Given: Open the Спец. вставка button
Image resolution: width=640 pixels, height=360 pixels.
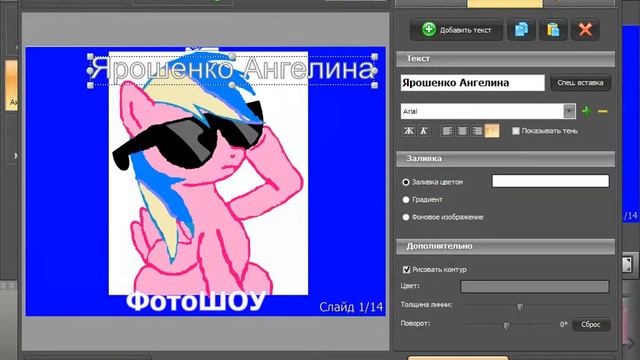Looking at the screenshot, I should click(x=580, y=82).
